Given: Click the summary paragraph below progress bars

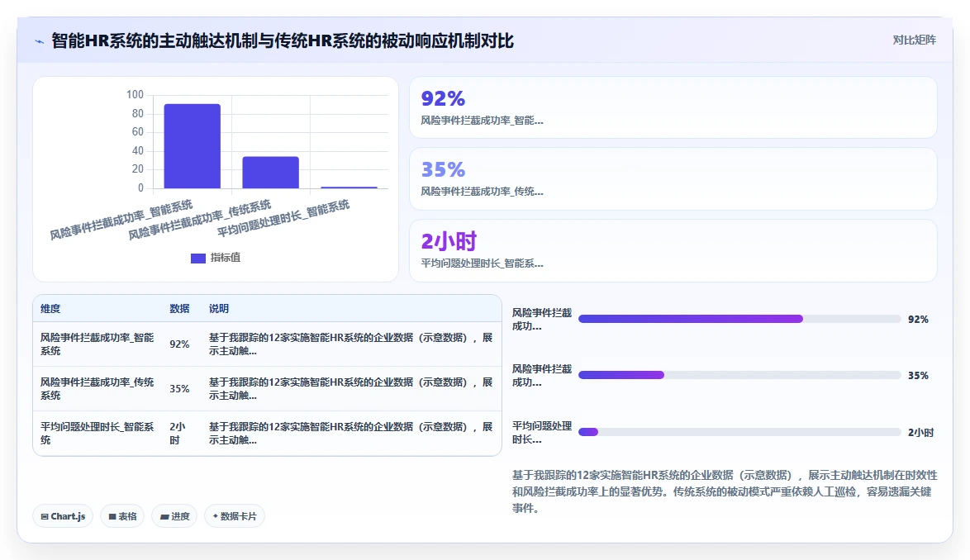Looking at the screenshot, I should click(725, 491).
